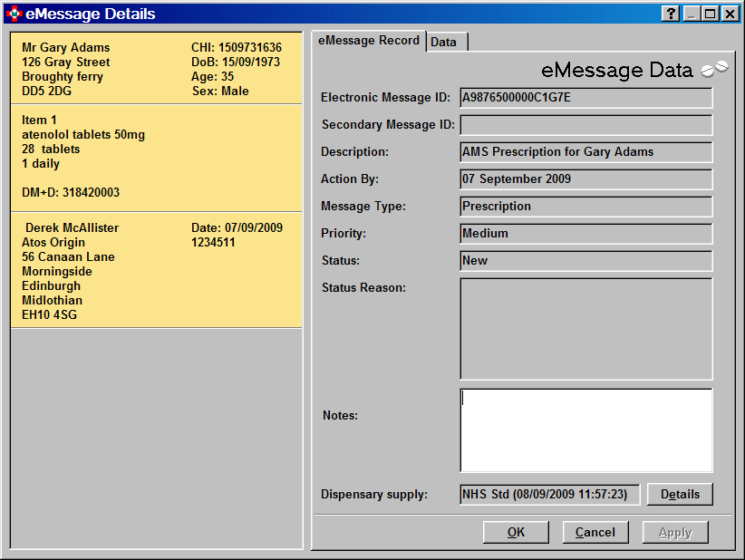Click the Apply button
This screenshot has width=745, height=560.
(x=675, y=533)
